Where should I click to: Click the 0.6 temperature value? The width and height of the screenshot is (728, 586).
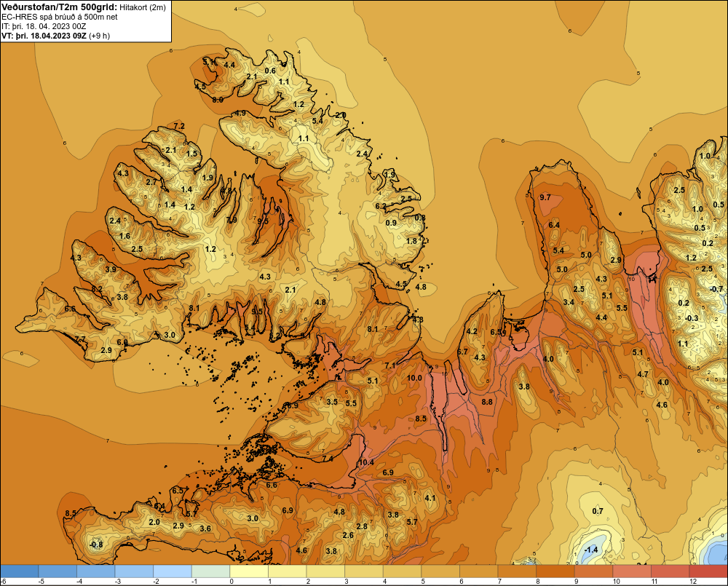[x=270, y=71]
